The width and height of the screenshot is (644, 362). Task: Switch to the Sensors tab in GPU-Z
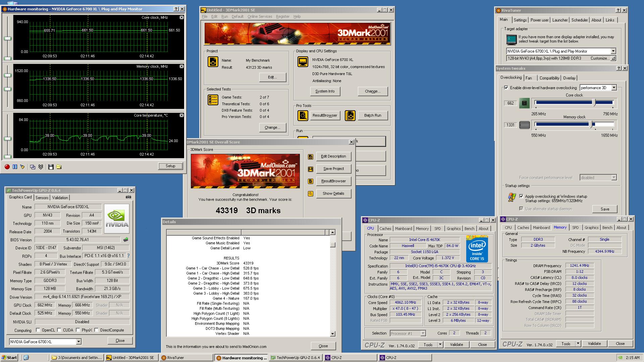[42, 198]
